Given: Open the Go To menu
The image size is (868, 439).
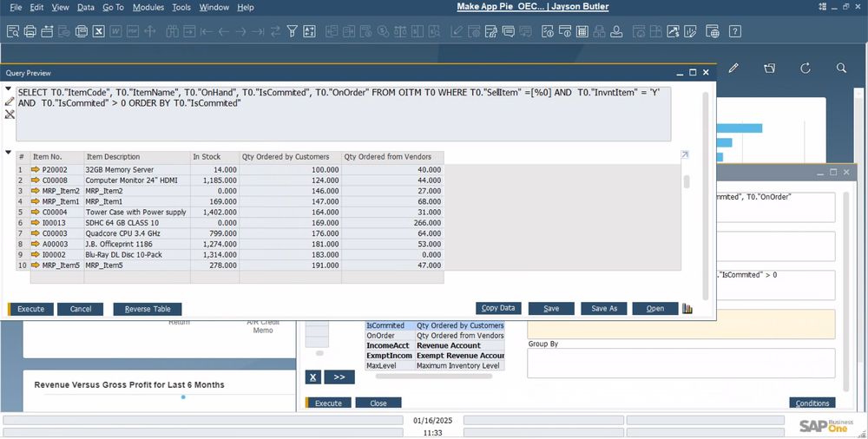Looking at the screenshot, I should [x=113, y=7].
